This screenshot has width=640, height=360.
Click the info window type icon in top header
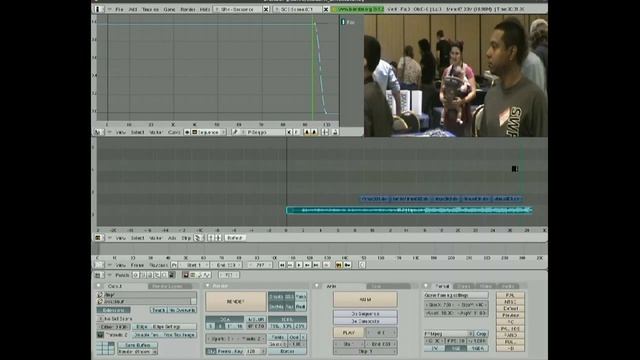(x=98, y=9)
